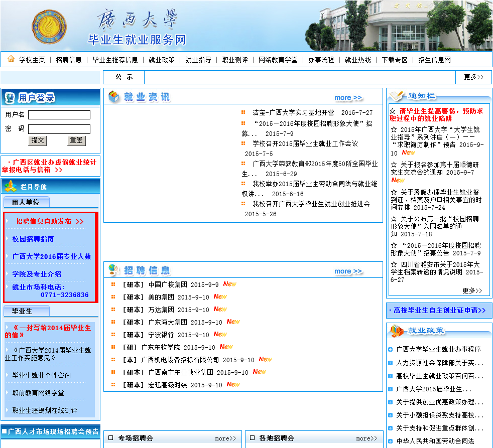Click the square icon beside 各地招聘会

click(x=252, y=438)
